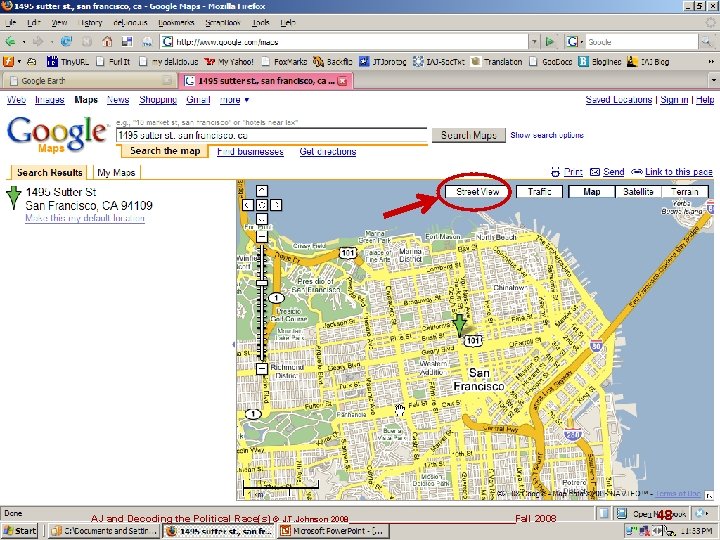
Task: Open the View menu
Action: [59, 22]
